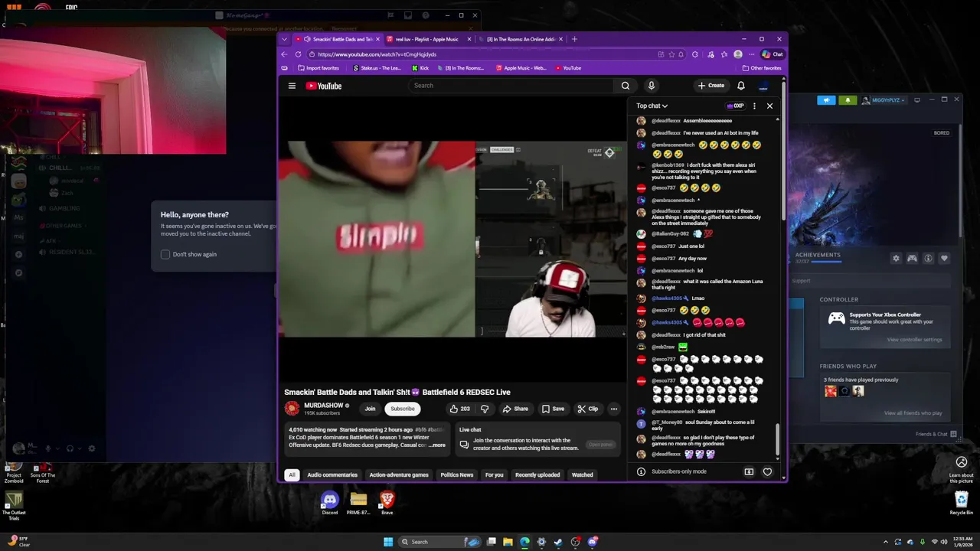This screenshot has height=551, width=980.
Task: Share the live stream
Action: (x=515, y=409)
